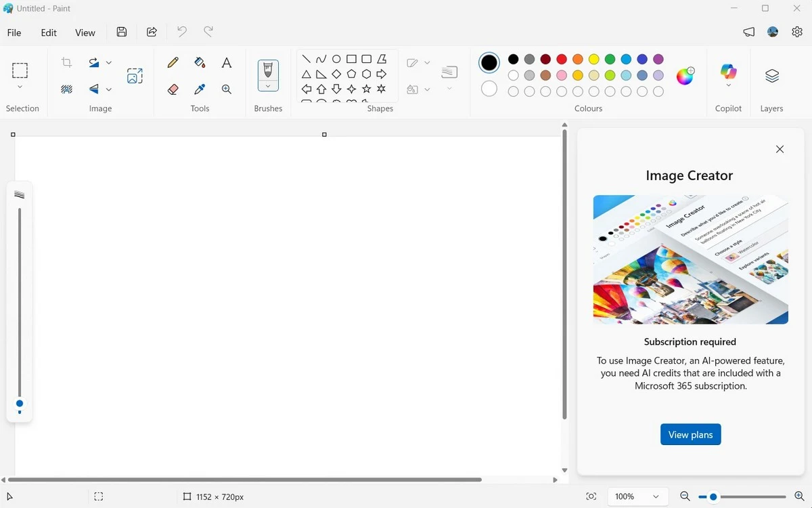This screenshot has height=508, width=812.
Task: Open the Edit menu
Action: [x=49, y=33]
